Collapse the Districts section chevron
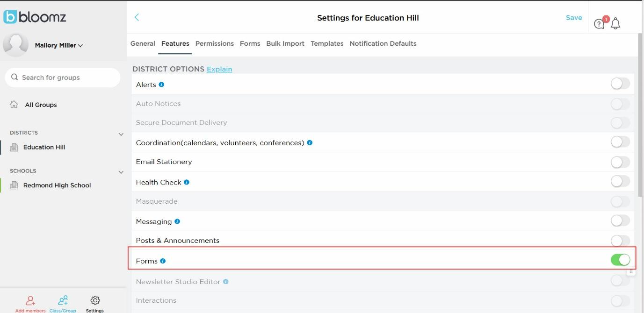 (121, 134)
